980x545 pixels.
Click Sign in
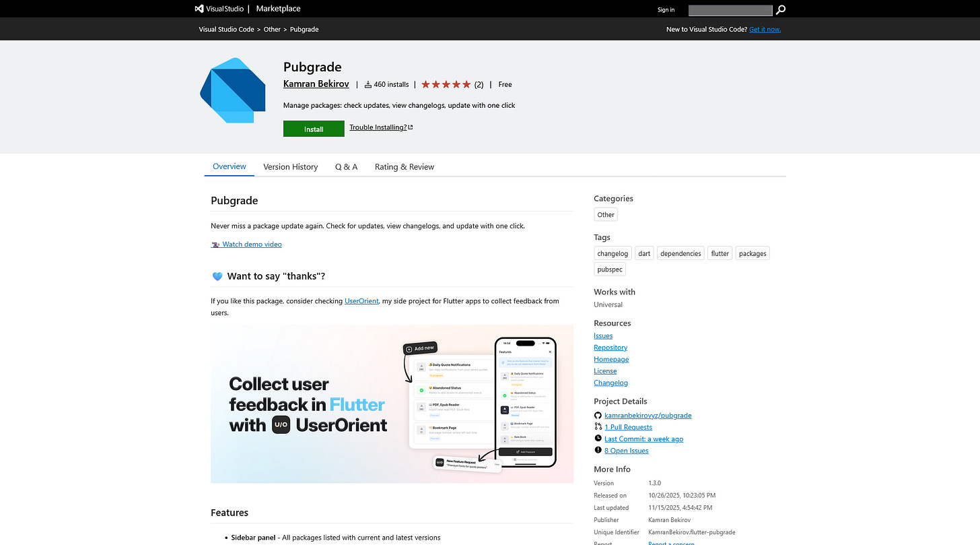click(666, 9)
